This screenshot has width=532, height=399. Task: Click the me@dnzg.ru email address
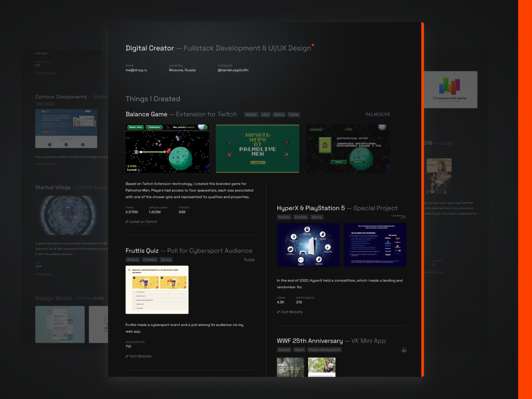point(136,70)
